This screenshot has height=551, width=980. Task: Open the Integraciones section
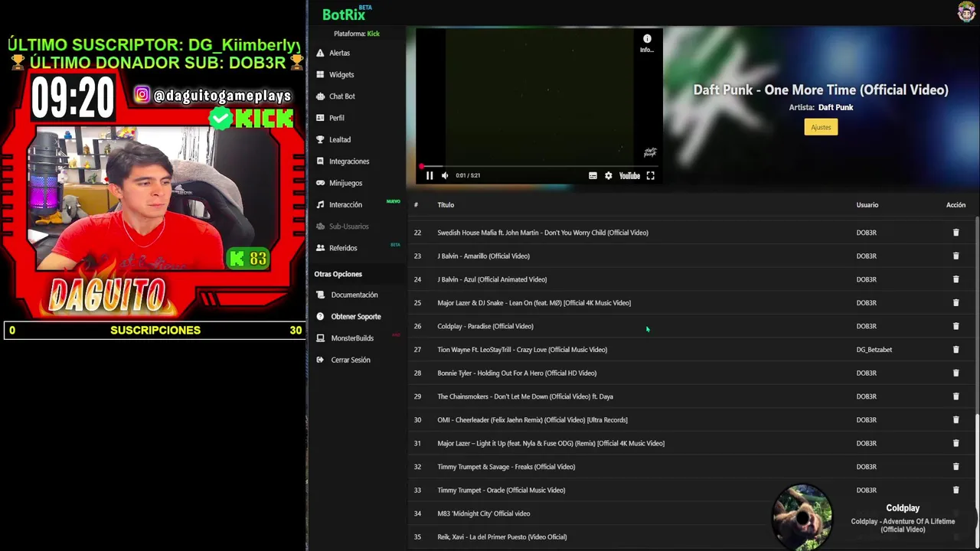click(348, 161)
